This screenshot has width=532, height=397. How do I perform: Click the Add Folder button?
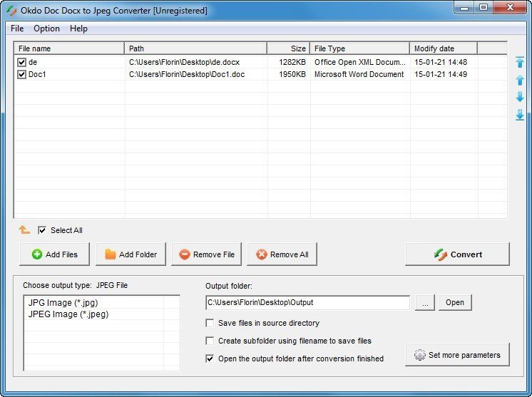131,254
